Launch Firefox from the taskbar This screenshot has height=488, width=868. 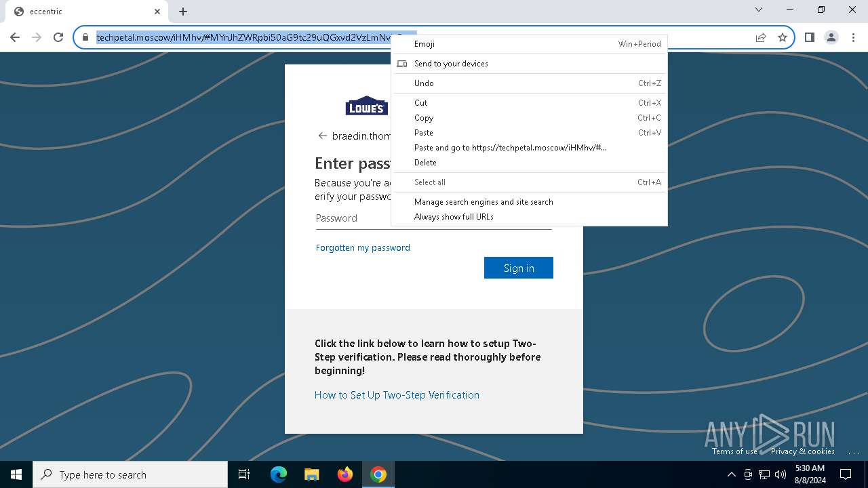345,474
